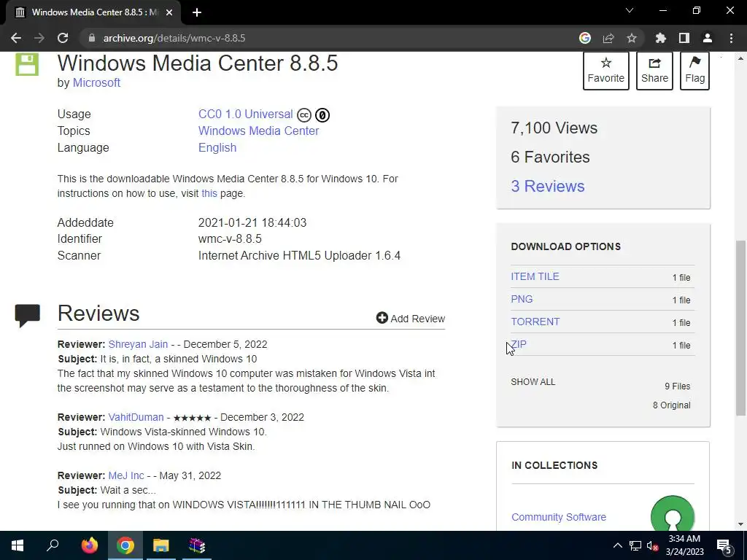Close the Windows Media Center tab

click(169, 12)
